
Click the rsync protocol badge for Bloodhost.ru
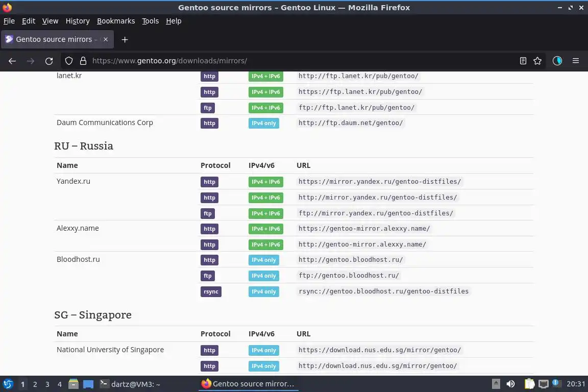(211, 291)
